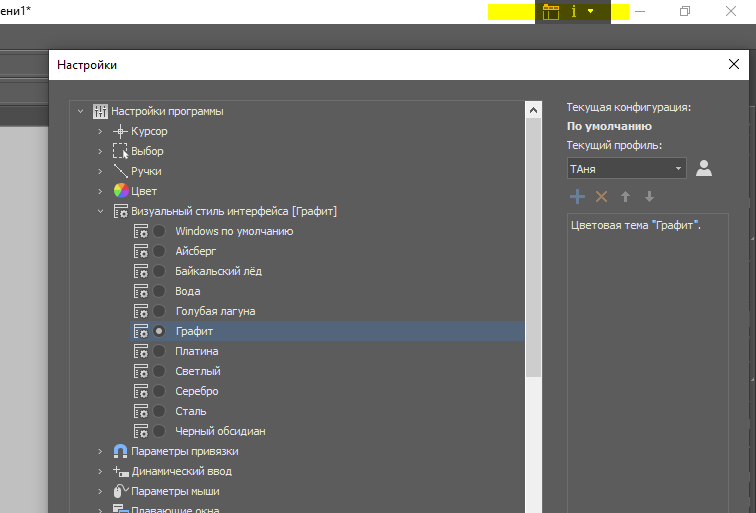Click the Selection settings dashed-box icon

point(121,151)
